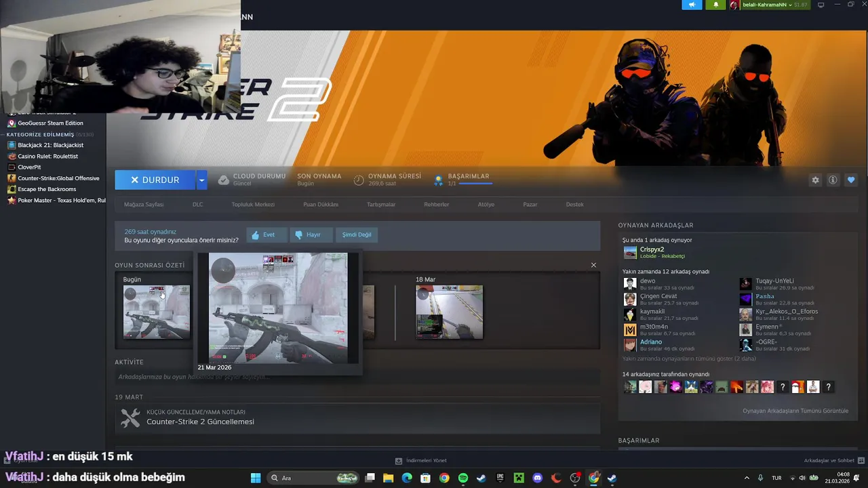Open Pasha friend avatar
868x488 pixels.
click(x=745, y=299)
